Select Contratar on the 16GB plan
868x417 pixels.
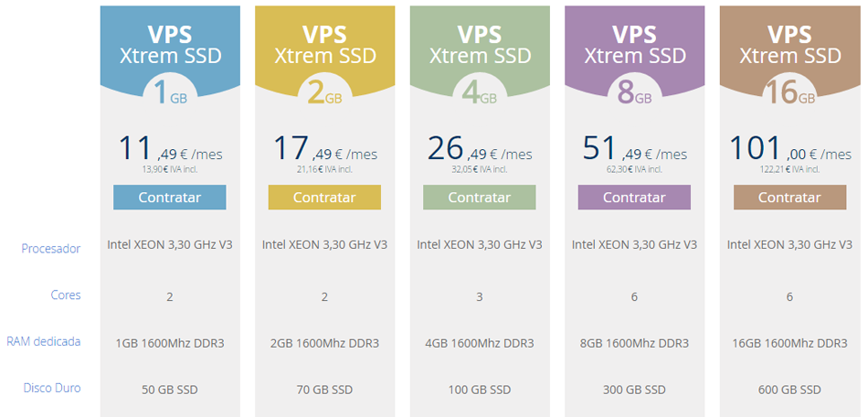(x=789, y=198)
